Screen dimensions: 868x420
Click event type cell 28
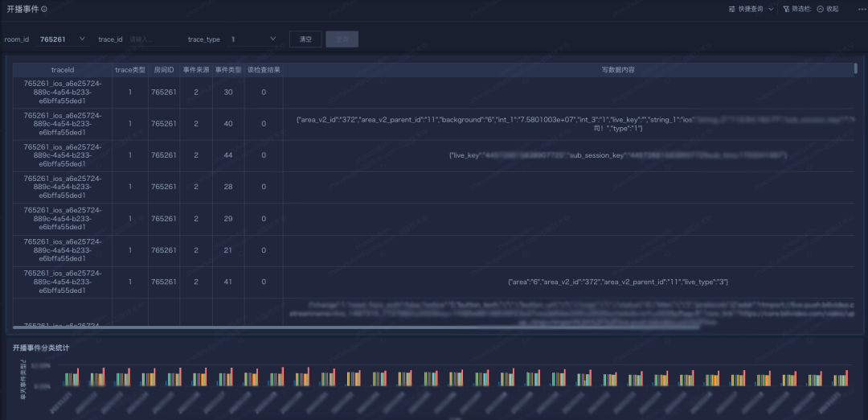[228, 187]
